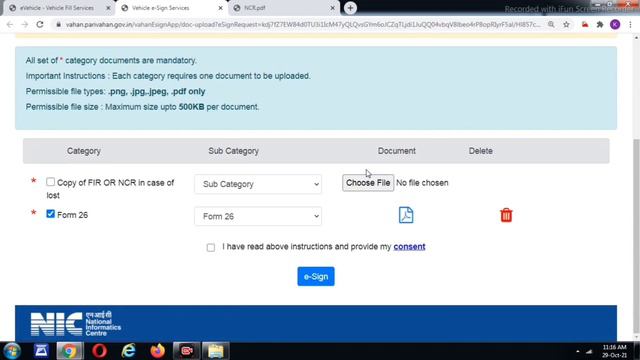Click the '500KB' maximum size text
640x360 pixels.
point(191,107)
